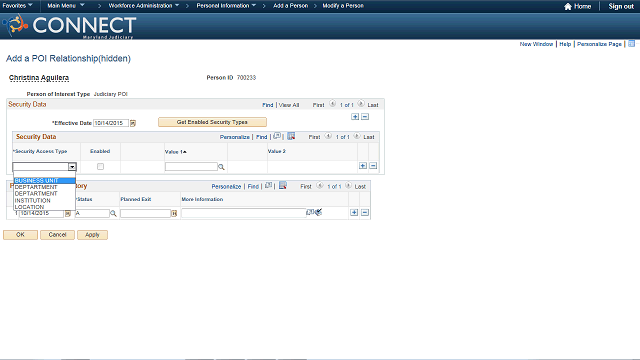Show next row in outer Security Data
Image resolution: width=640 pixels, height=360 pixels.
click(361, 104)
